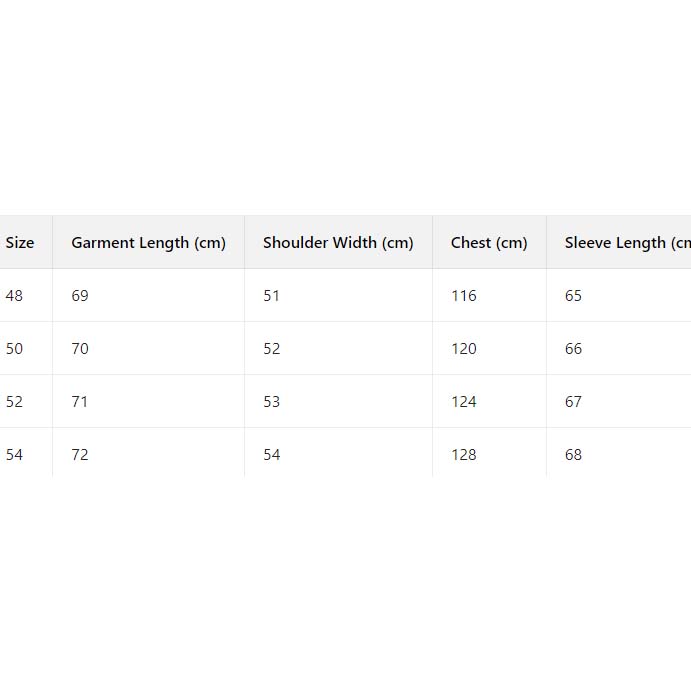Click shoulder width value 51
The width and height of the screenshot is (691, 691).
272,296
